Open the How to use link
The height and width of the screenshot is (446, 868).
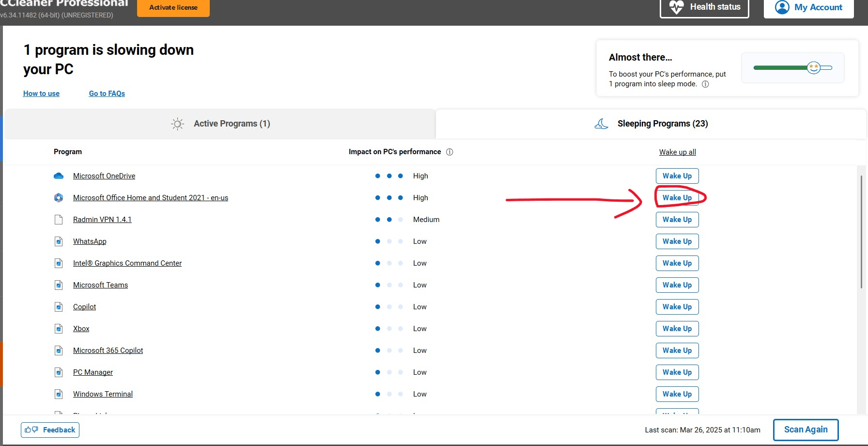41,94
